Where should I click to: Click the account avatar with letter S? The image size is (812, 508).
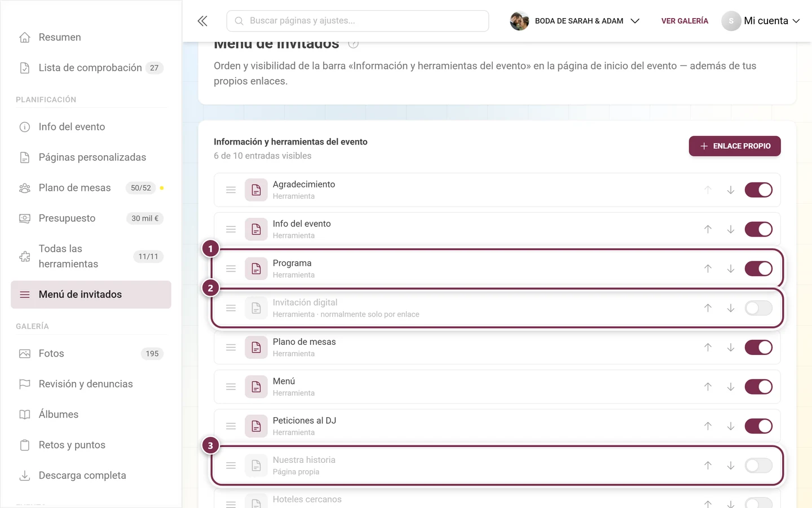point(731,21)
